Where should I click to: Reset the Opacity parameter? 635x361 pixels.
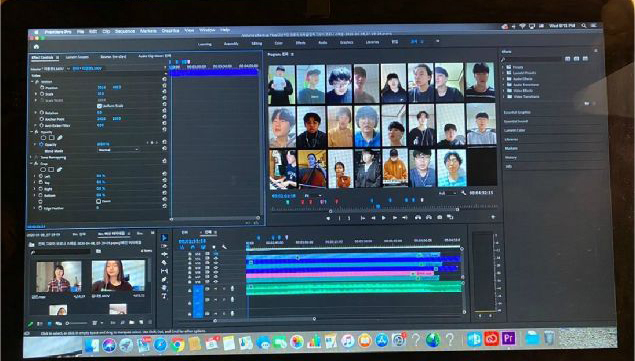(x=164, y=142)
